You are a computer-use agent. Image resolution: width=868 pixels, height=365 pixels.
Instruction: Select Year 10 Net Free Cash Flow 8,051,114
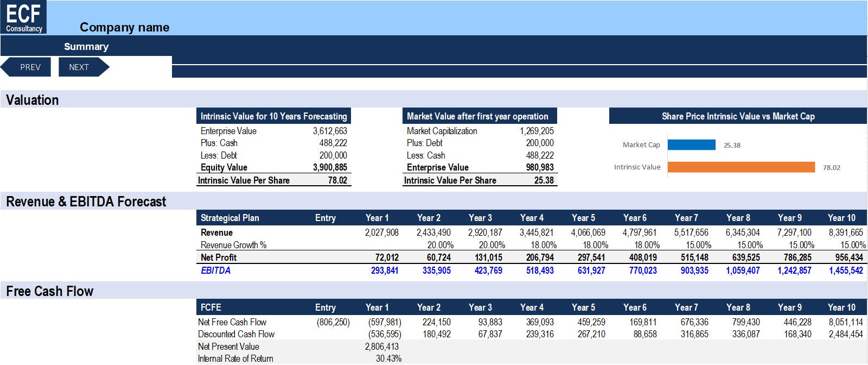click(x=846, y=322)
